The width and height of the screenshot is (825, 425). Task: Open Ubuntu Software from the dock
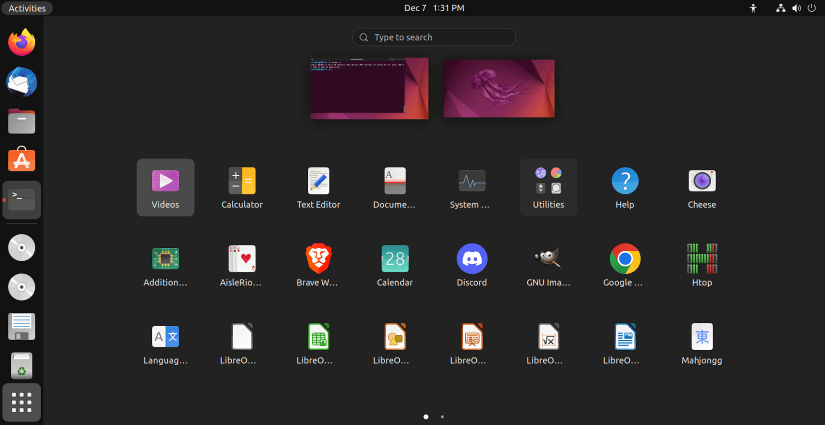[x=22, y=160]
